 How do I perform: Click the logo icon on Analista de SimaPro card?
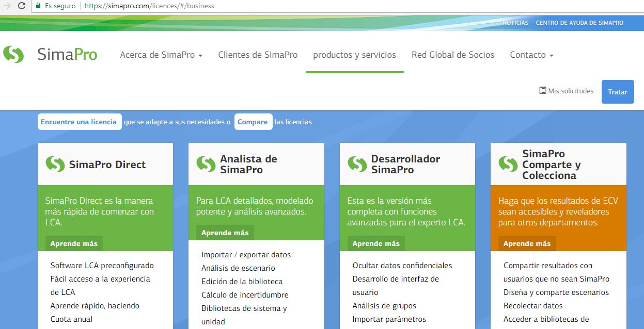pos(206,163)
